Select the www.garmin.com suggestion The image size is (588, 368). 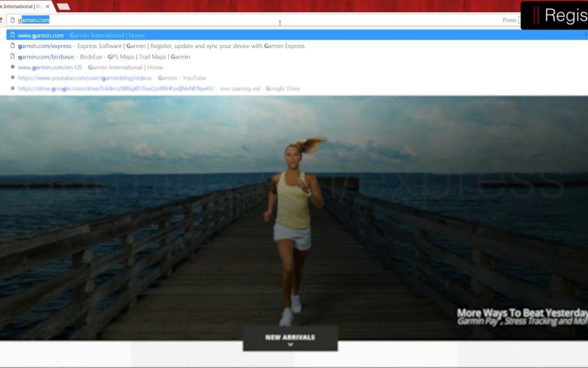[x=82, y=35]
